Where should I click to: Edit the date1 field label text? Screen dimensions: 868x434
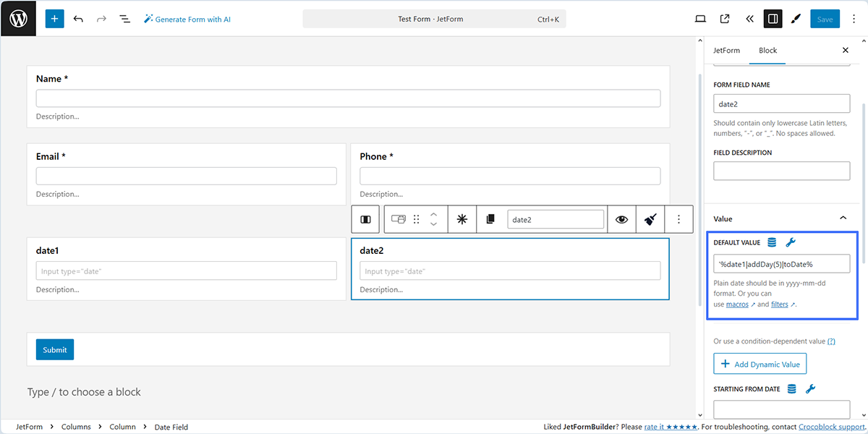(47, 250)
